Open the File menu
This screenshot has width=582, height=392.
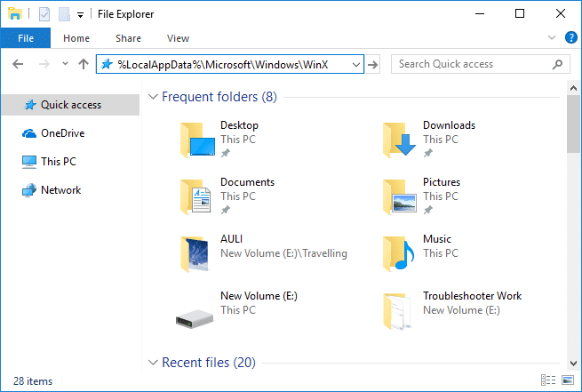[25, 38]
